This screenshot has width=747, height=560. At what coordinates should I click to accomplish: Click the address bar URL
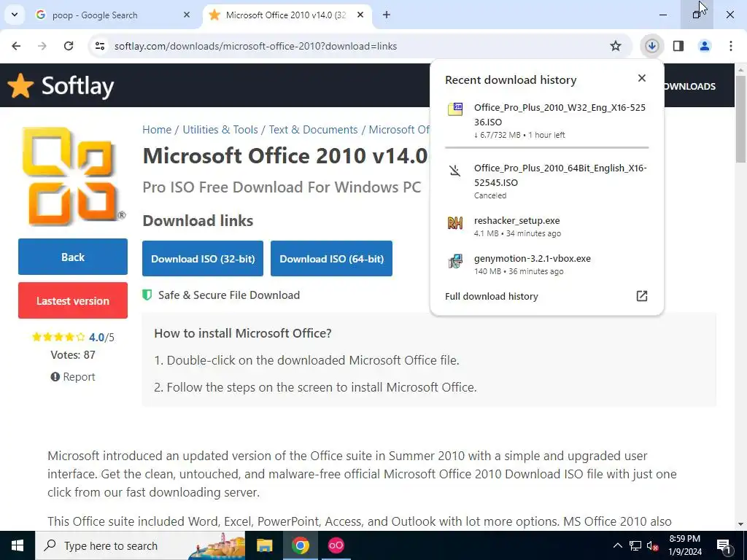tap(255, 46)
